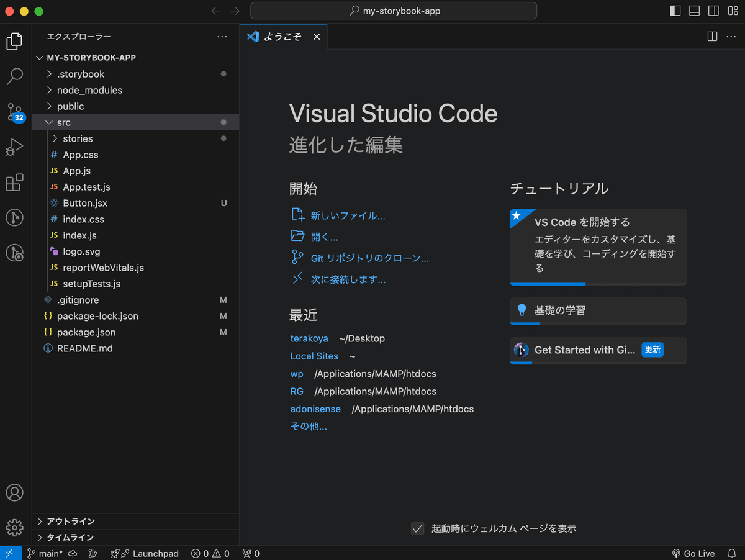Image resolution: width=745 pixels, height=560 pixels.
Task: Open .gitignore file in explorer
Action: tap(135, 300)
